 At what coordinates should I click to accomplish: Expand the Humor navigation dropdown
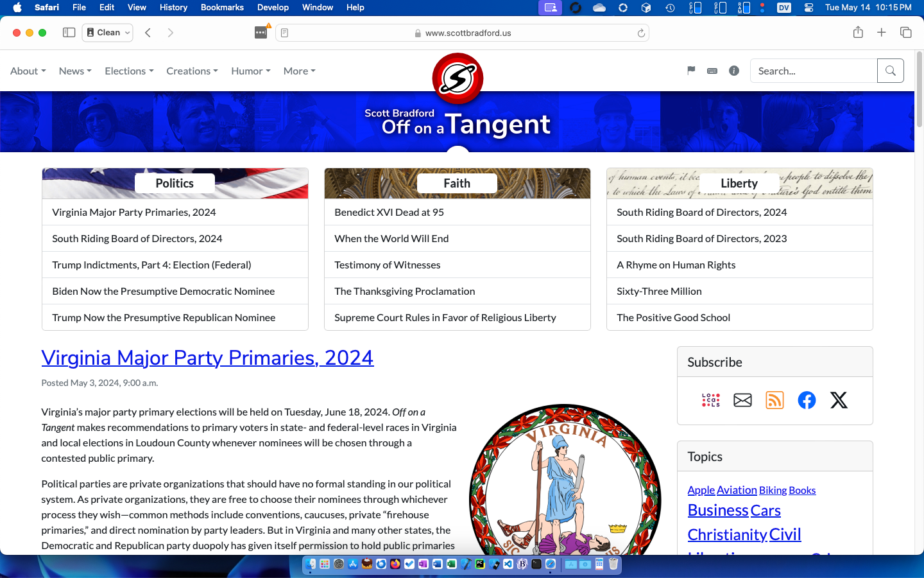[x=250, y=71]
